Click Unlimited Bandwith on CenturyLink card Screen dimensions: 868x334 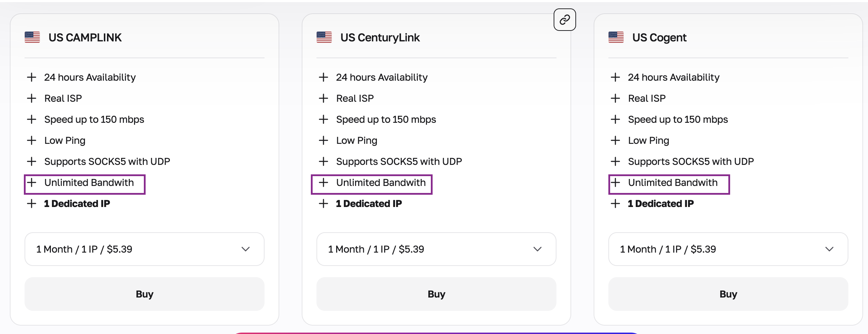point(381,183)
